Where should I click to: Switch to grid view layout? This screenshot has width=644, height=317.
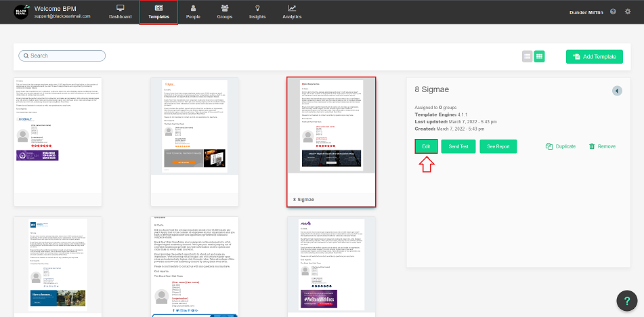tap(540, 57)
